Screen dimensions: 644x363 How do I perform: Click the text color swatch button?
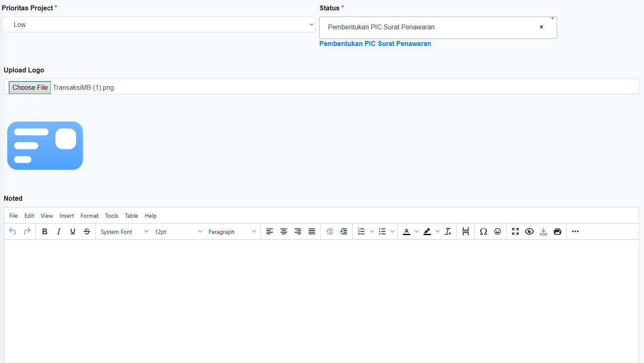(x=407, y=231)
